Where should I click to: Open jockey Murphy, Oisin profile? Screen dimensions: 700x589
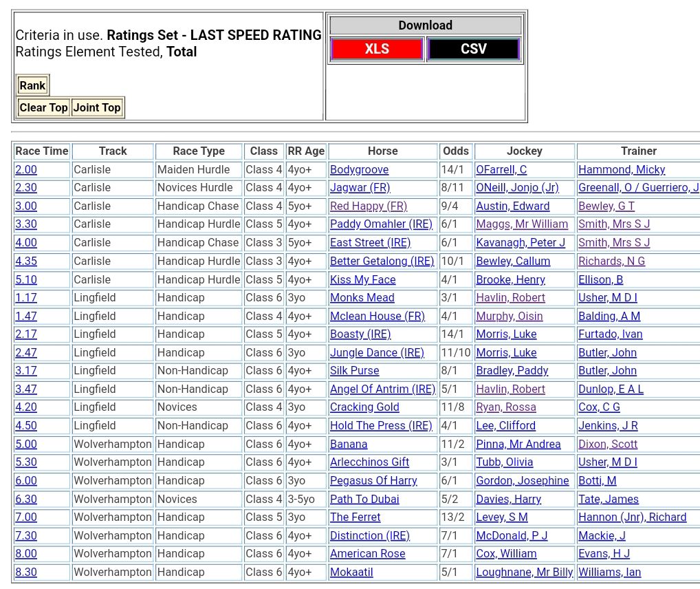click(510, 317)
